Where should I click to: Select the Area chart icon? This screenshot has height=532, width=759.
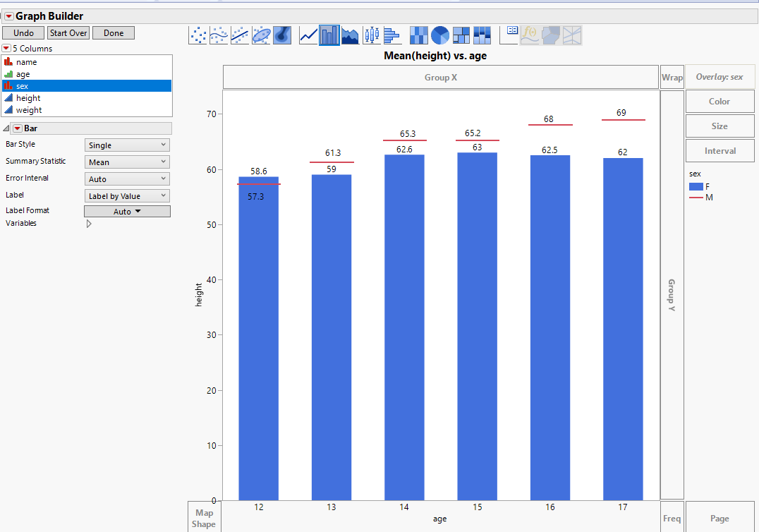[350, 35]
